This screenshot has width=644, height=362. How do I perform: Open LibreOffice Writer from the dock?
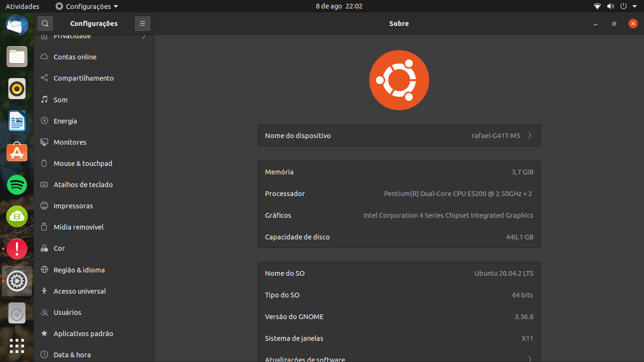pos(17,121)
